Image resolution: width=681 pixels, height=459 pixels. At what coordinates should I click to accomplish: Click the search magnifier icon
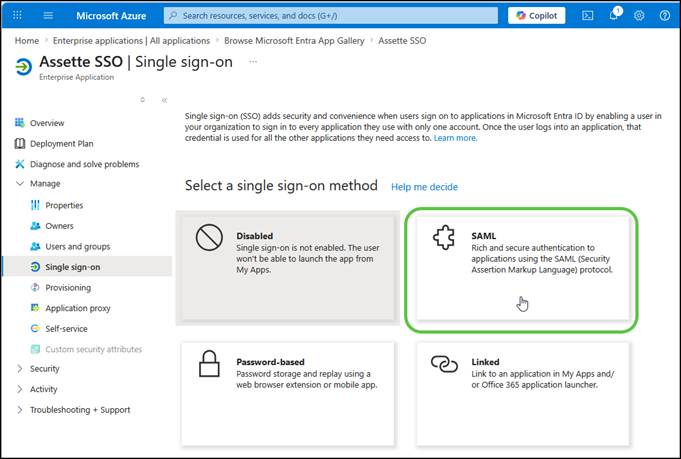[x=173, y=16]
